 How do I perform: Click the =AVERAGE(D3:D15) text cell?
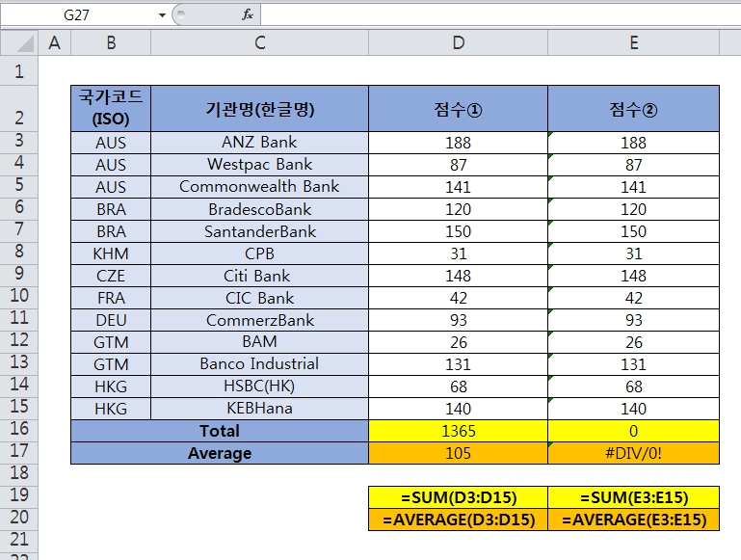458,520
